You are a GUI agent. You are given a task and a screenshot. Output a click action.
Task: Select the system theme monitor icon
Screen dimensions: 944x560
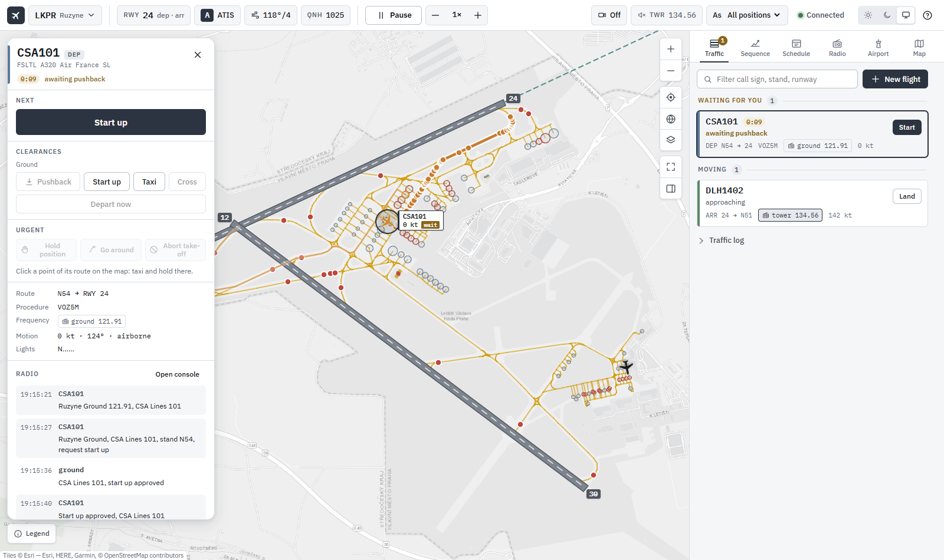click(x=906, y=15)
